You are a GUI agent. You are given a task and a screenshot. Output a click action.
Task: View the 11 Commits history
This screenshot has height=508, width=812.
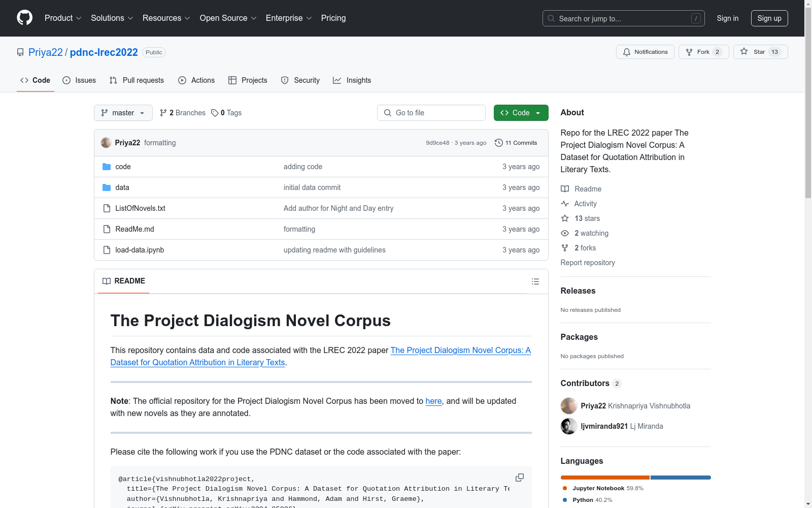click(516, 143)
